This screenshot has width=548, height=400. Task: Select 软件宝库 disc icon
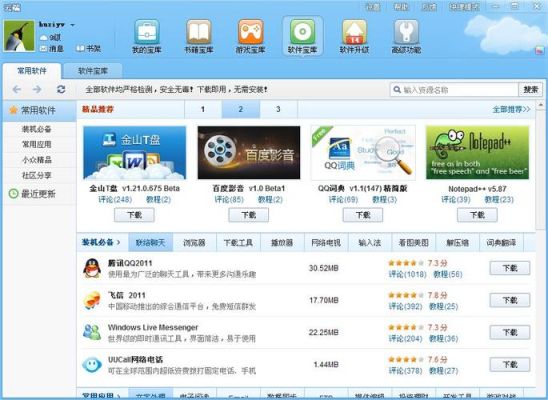(302, 32)
